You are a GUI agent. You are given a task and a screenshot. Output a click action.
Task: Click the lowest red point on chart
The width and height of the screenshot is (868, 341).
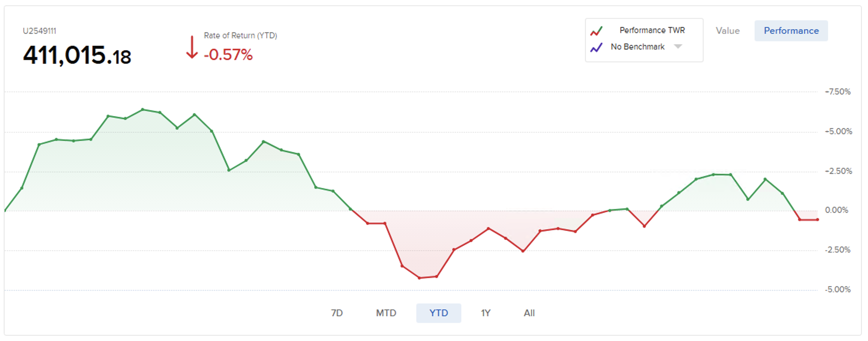coord(419,278)
